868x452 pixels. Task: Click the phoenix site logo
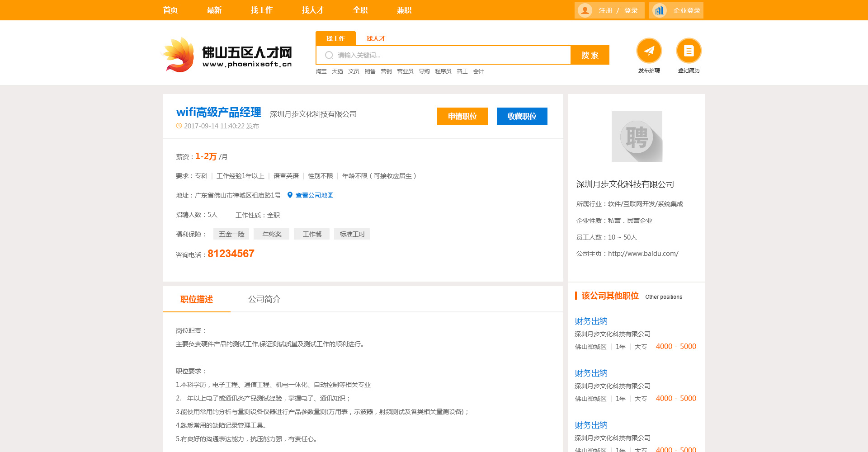tap(226, 55)
